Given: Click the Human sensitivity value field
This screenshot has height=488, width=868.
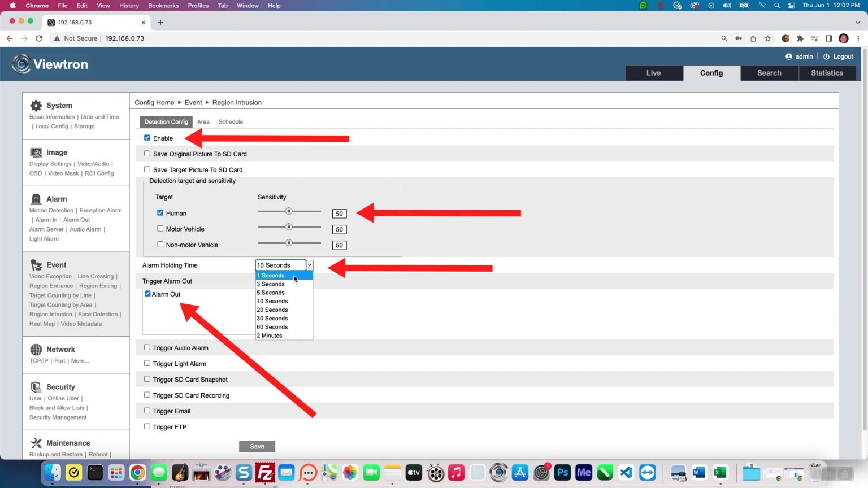Looking at the screenshot, I should [339, 213].
